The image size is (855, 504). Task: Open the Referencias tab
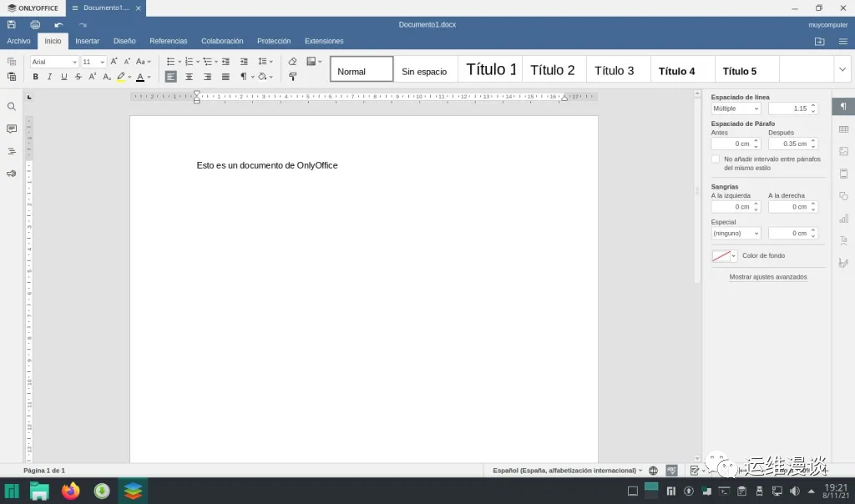coord(168,41)
